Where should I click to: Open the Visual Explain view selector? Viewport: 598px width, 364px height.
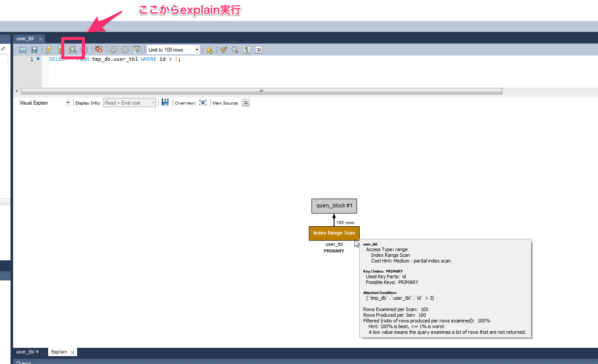coord(67,102)
